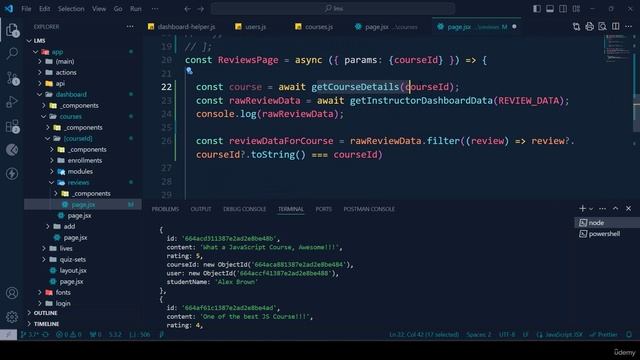Image resolution: width=640 pixels, height=360 pixels.
Task: Open the OUTPUT panel tab
Action: point(201,209)
